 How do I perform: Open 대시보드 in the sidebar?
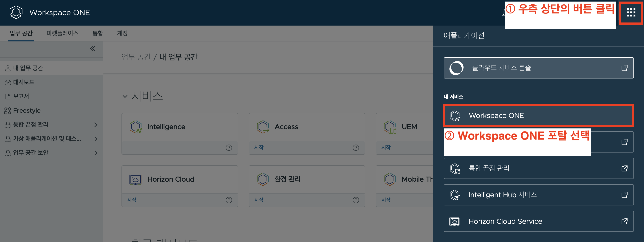(x=24, y=82)
